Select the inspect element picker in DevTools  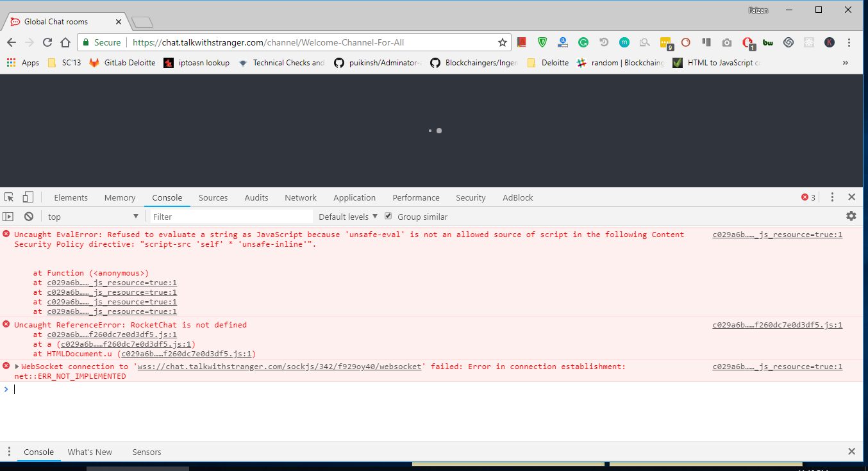[x=8, y=197]
